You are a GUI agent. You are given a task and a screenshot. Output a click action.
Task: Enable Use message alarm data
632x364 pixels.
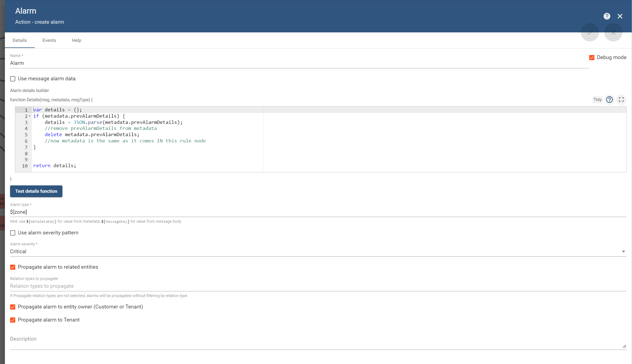13,79
